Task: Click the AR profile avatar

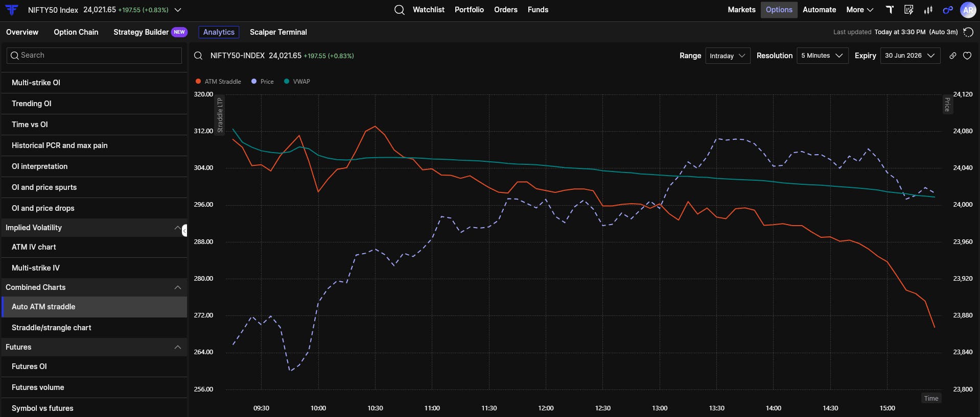Action: pyautogui.click(x=968, y=10)
